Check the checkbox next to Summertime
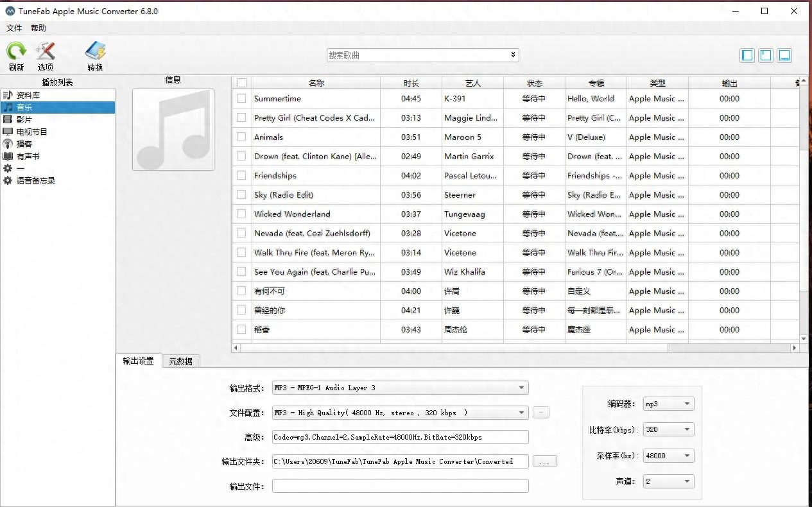Viewport: 812px width, 507px height. [x=241, y=99]
